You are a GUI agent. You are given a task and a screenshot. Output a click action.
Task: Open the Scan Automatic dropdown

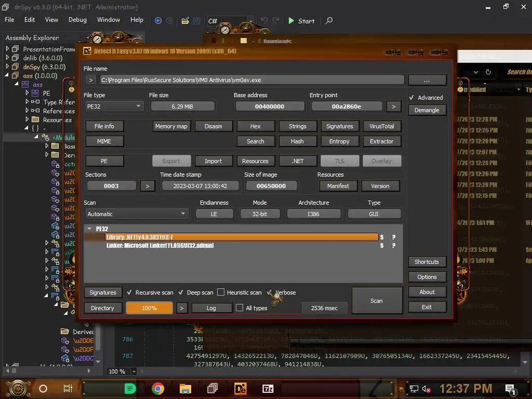click(x=137, y=214)
